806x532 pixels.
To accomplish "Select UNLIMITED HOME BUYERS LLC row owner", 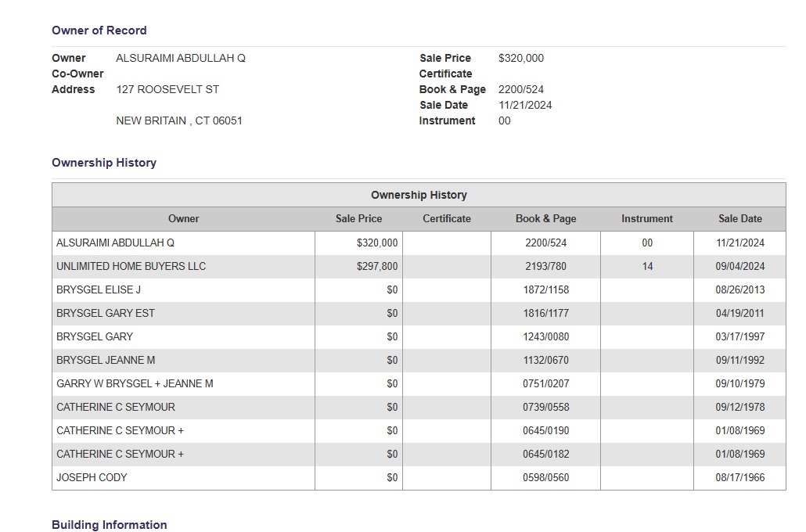I will tap(131, 267).
